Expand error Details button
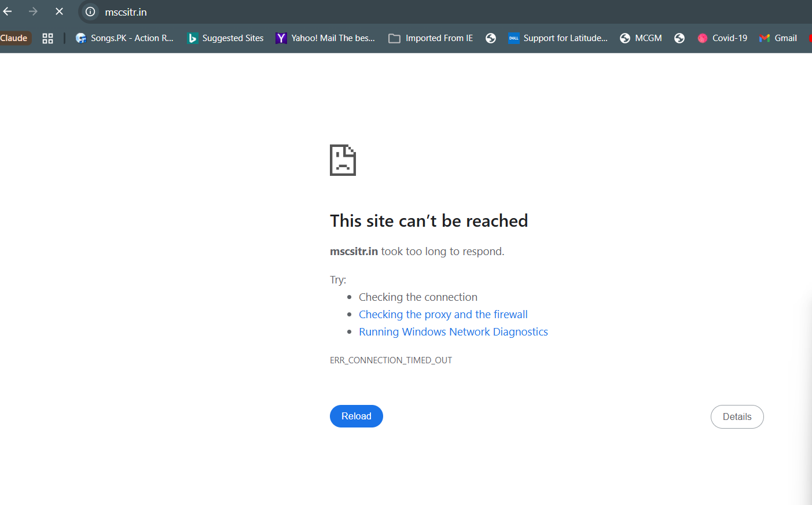Viewport: 812px width, 505px height. (x=737, y=416)
